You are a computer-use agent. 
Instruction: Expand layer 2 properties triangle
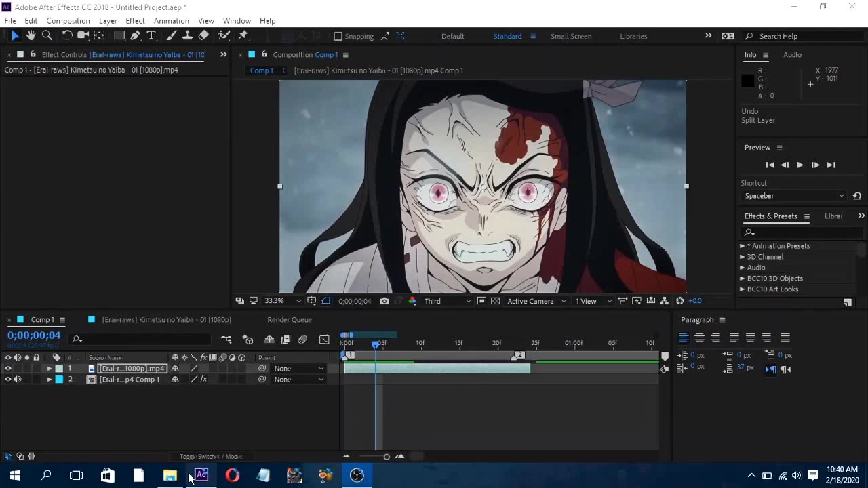49,380
